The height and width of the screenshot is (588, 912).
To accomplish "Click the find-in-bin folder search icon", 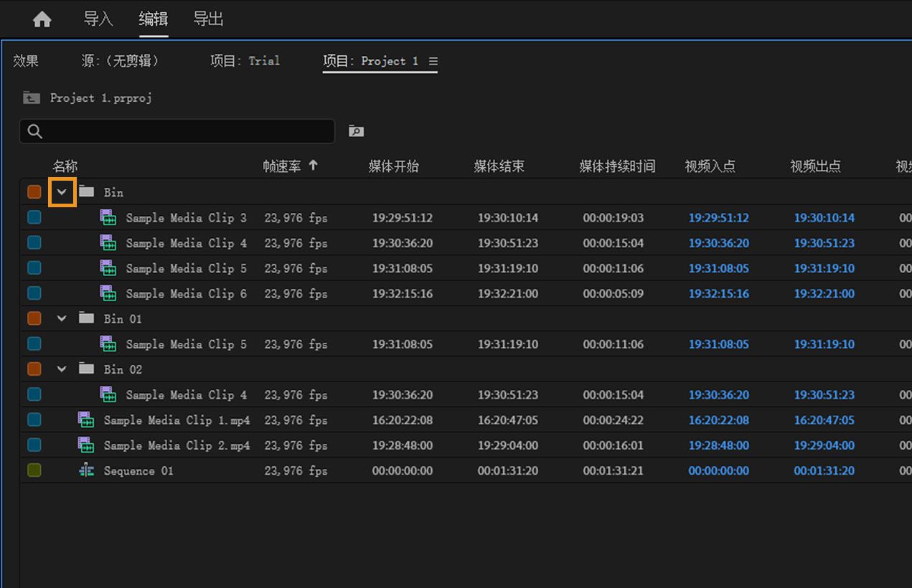I will pos(356,131).
